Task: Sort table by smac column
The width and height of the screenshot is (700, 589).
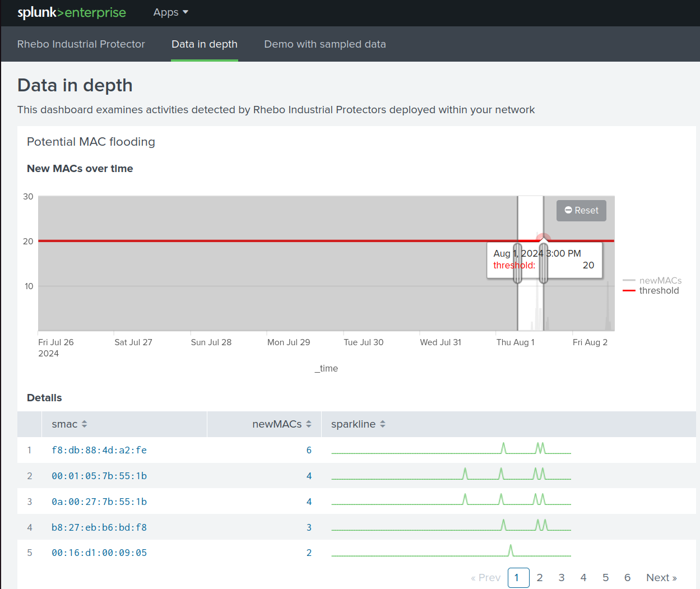Action: point(124,424)
